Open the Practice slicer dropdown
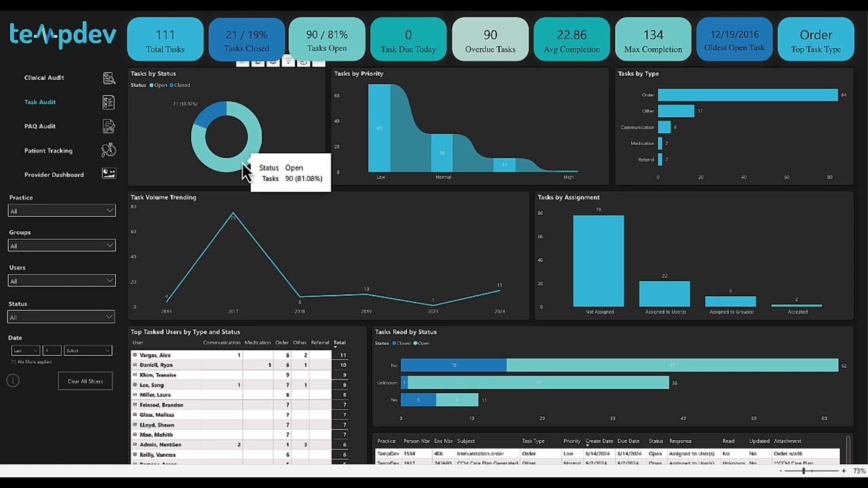868x488 pixels. [x=62, y=211]
